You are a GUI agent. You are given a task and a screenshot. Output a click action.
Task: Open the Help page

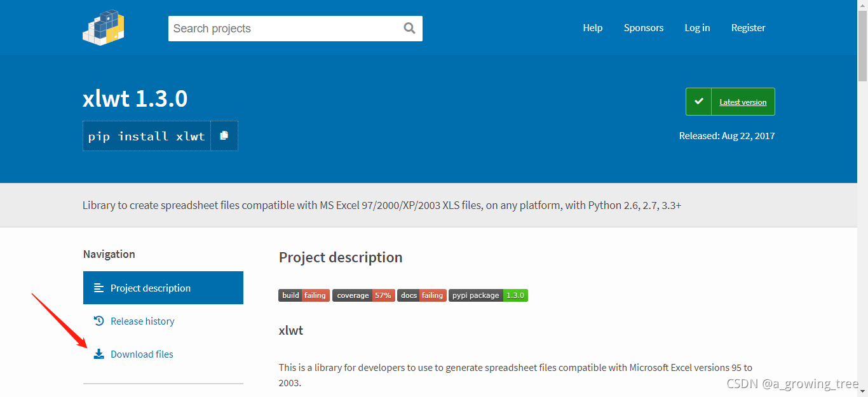(x=593, y=28)
